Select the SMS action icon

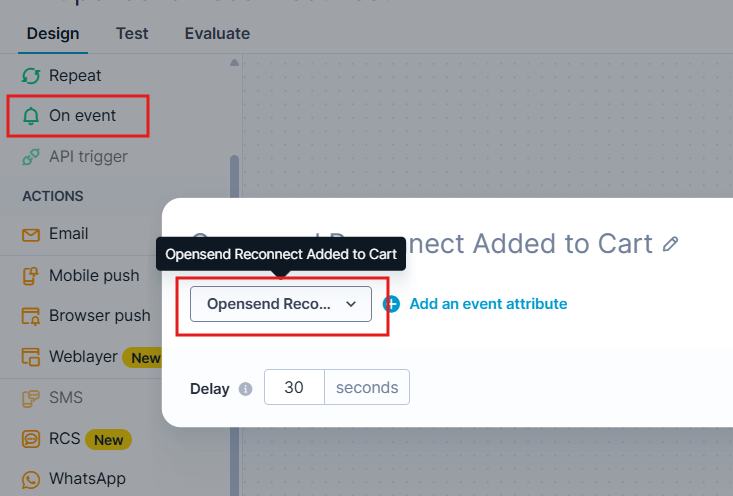(31, 398)
